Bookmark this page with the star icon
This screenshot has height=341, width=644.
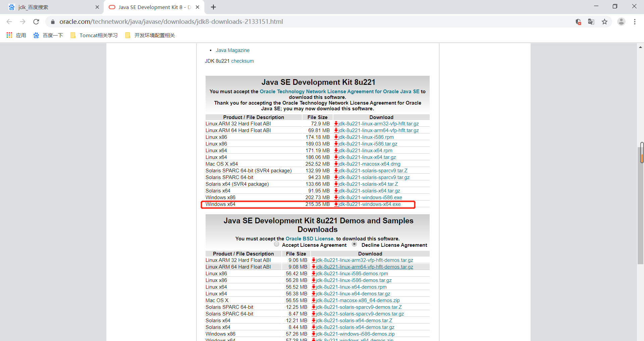[x=604, y=22]
